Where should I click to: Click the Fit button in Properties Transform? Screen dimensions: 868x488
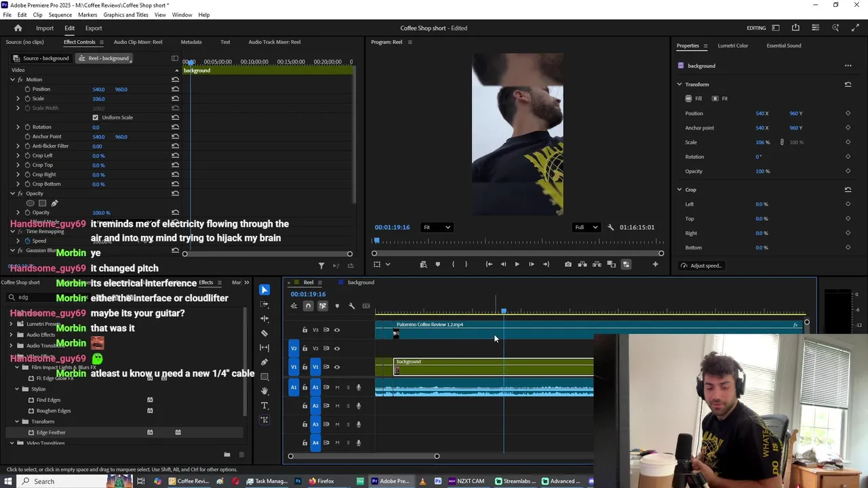(719, 98)
